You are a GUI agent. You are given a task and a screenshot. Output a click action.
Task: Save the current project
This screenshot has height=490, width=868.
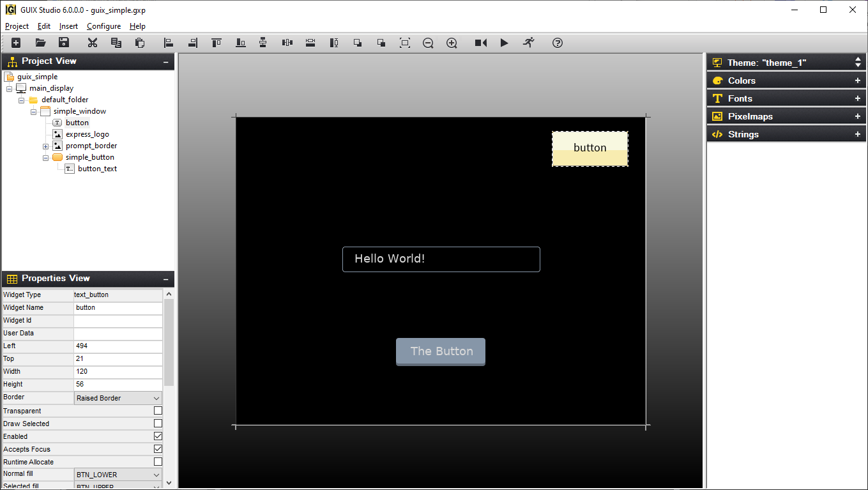coord(63,43)
